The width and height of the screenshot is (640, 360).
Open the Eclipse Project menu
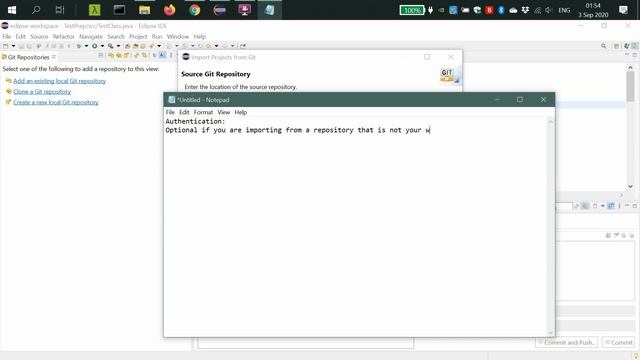[x=138, y=37]
